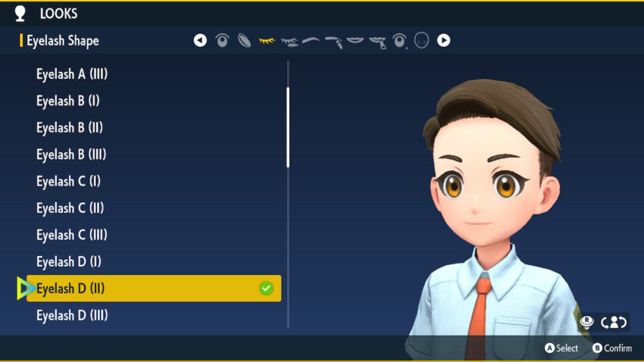Select the highlighted Eyelash Shape category icon
The width and height of the screenshot is (644, 362).
point(267,40)
